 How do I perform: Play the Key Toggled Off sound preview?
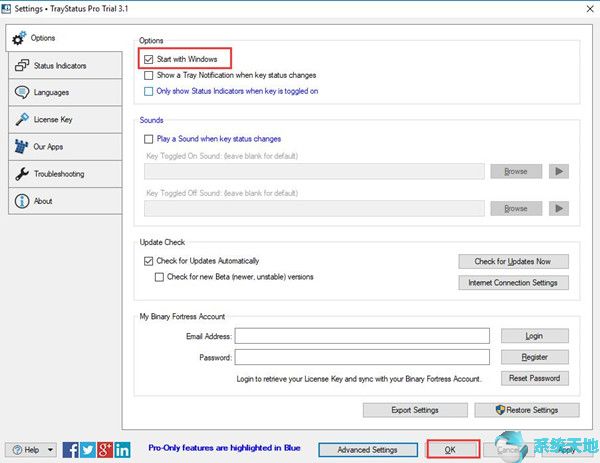tap(560, 208)
